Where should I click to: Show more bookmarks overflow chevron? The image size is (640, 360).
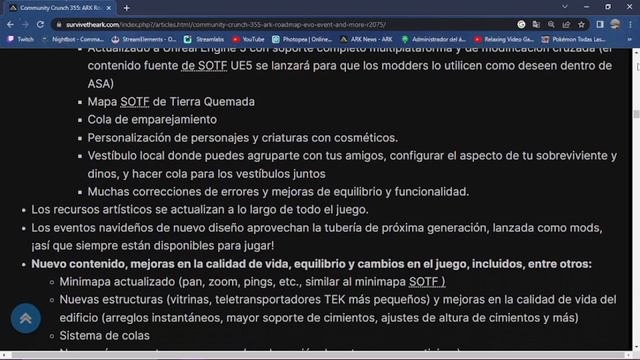pyautogui.click(x=629, y=39)
